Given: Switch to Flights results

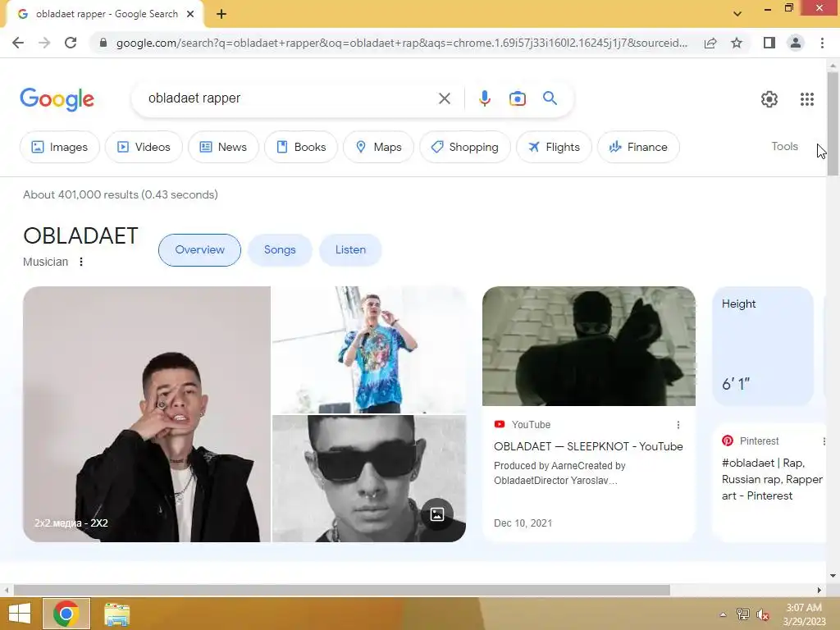Looking at the screenshot, I should pos(554,147).
